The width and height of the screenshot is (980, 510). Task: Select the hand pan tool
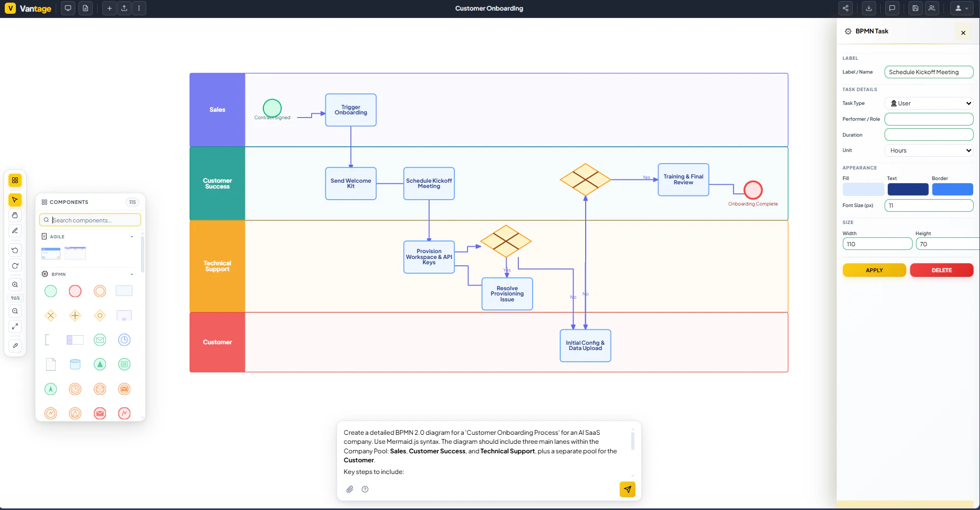click(15, 215)
